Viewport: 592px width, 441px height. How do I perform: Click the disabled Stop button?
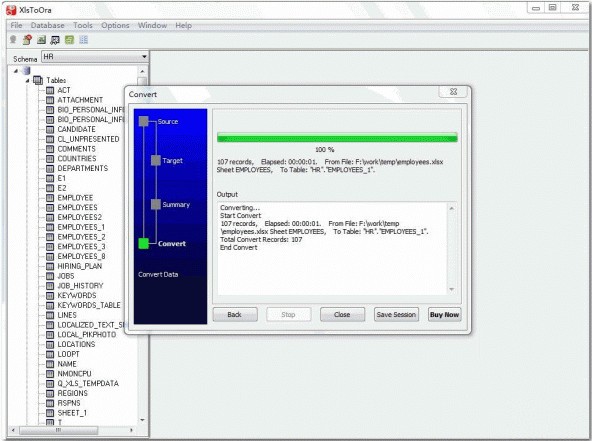288,315
